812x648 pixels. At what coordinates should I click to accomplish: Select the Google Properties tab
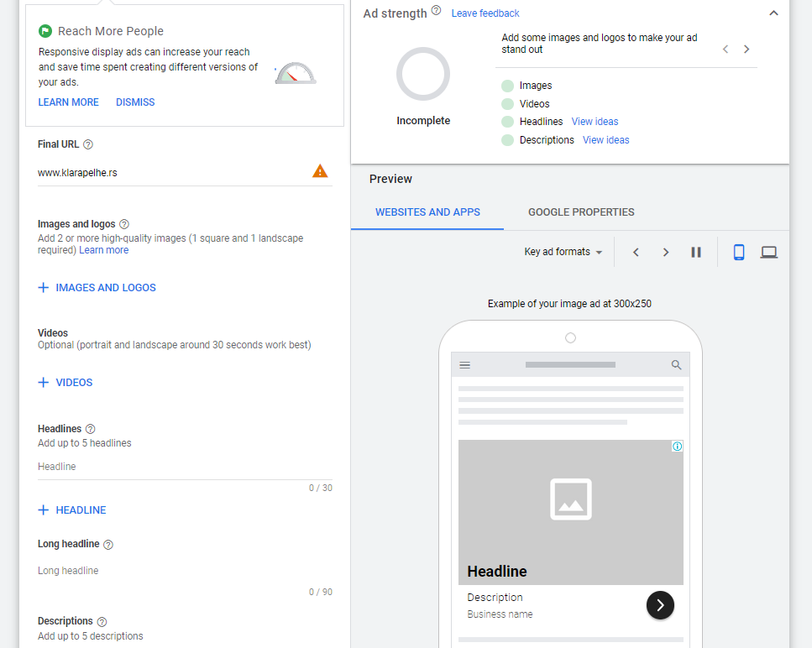pyautogui.click(x=581, y=212)
